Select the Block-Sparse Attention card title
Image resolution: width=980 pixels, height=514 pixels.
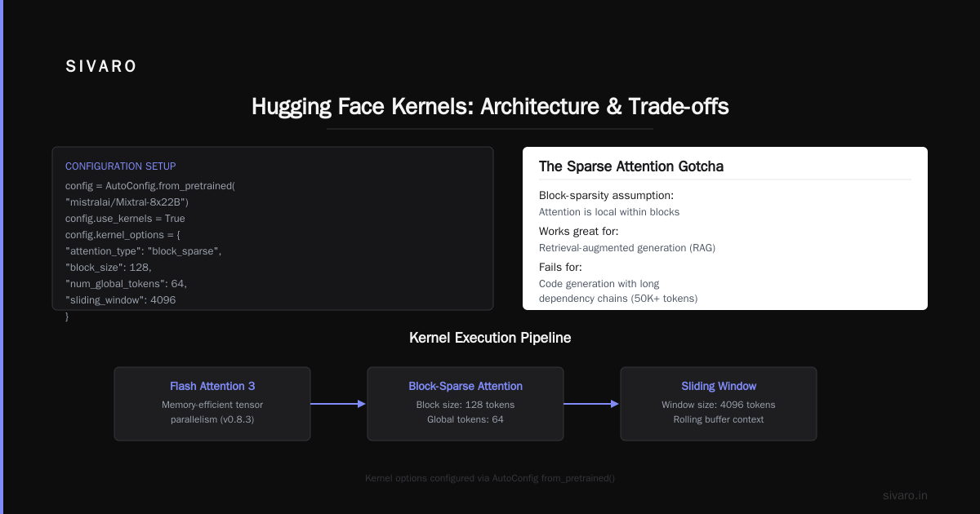(x=465, y=386)
